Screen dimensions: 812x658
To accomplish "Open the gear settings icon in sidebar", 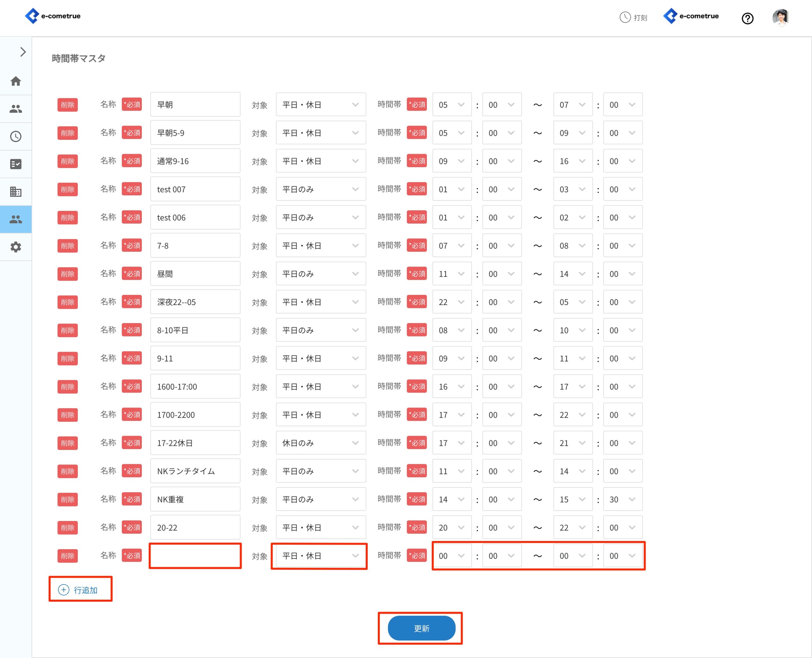I will (x=16, y=247).
